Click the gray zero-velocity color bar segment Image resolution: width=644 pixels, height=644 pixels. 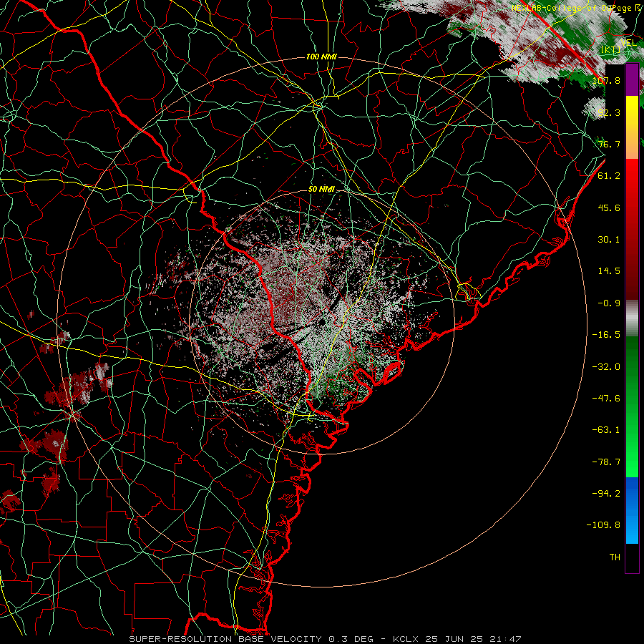tap(632, 318)
